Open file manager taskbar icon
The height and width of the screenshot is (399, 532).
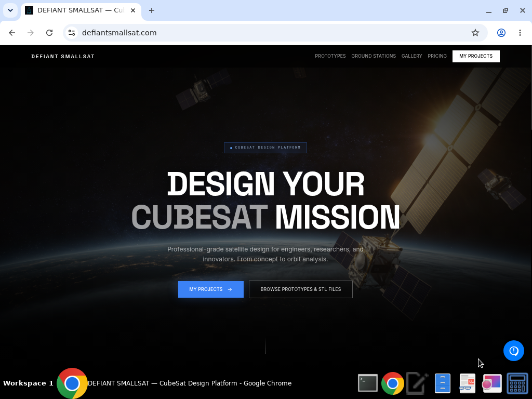point(443,383)
